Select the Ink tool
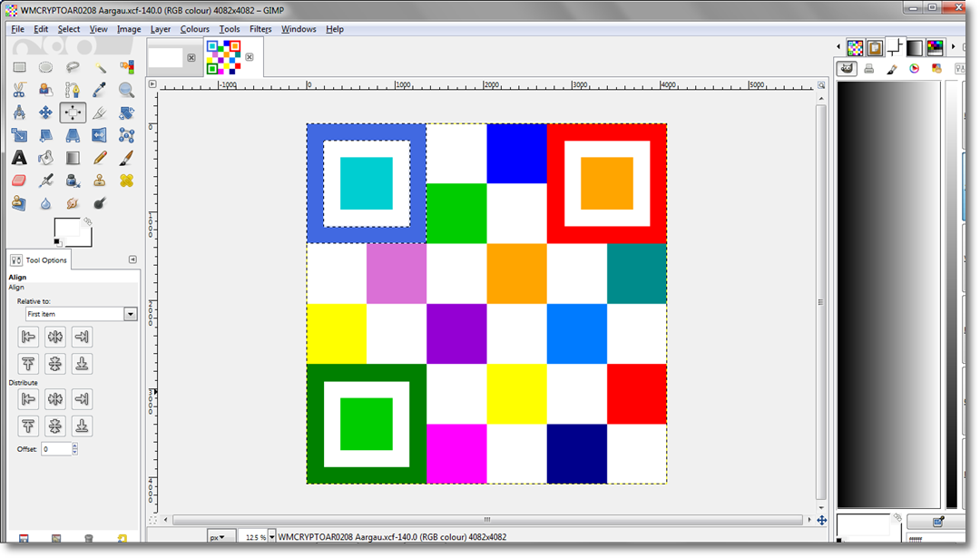The image size is (980, 558). [x=73, y=181]
